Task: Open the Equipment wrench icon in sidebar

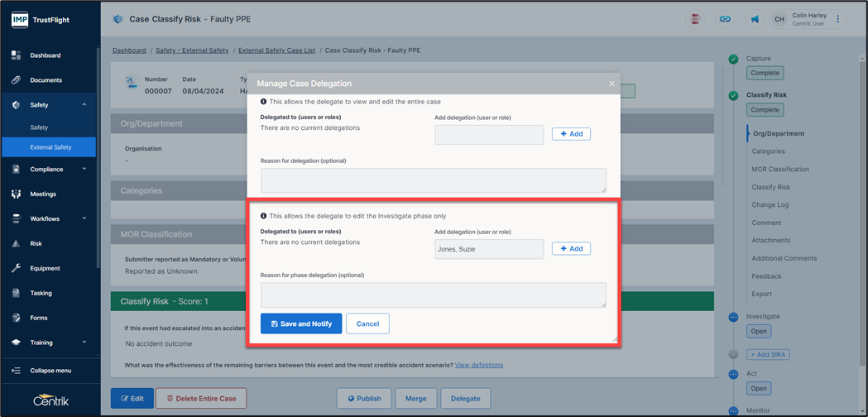Action: tap(16, 268)
